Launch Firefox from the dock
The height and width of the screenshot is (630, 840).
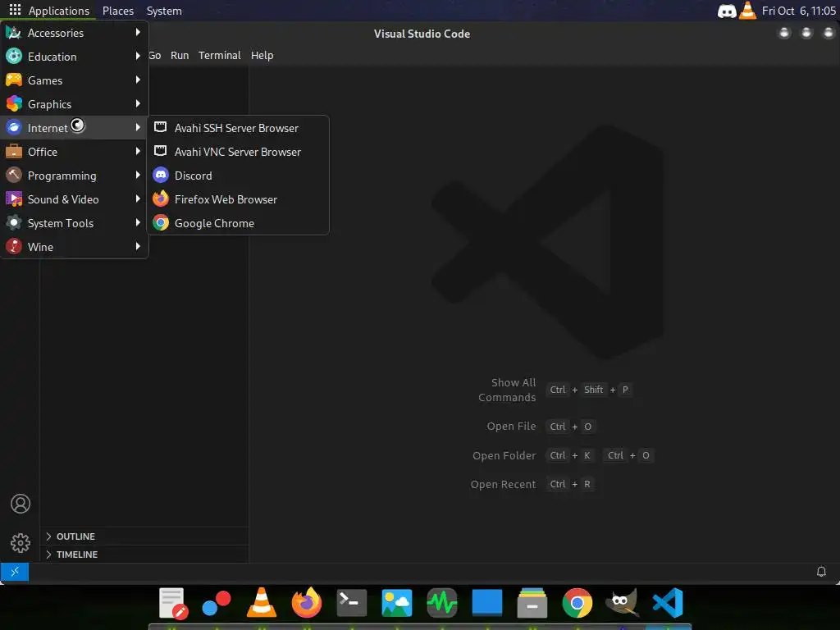[307, 603]
